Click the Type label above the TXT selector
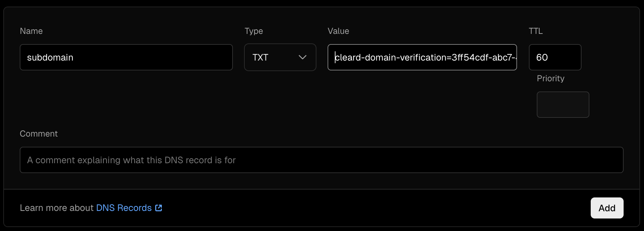The image size is (644, 231). 254,31
